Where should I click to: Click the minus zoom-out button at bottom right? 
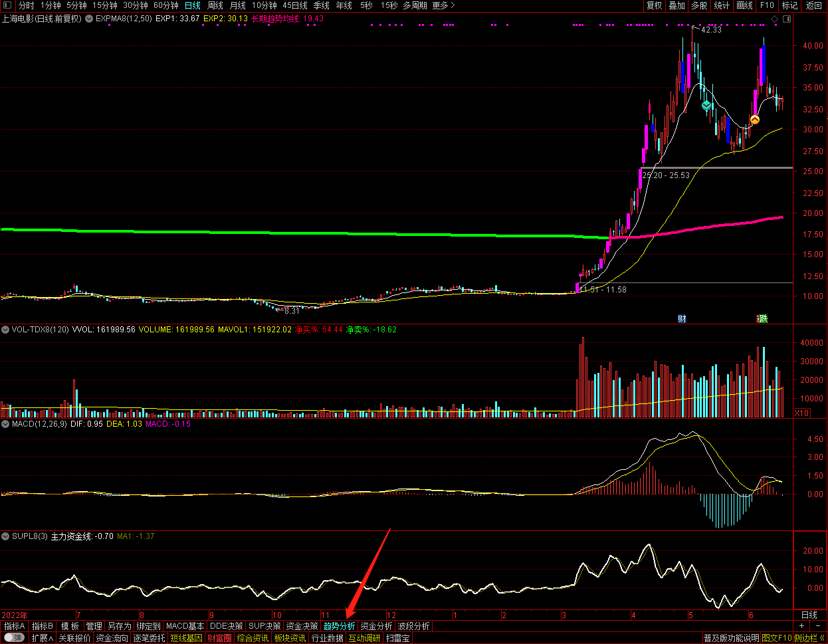point(818,626)
